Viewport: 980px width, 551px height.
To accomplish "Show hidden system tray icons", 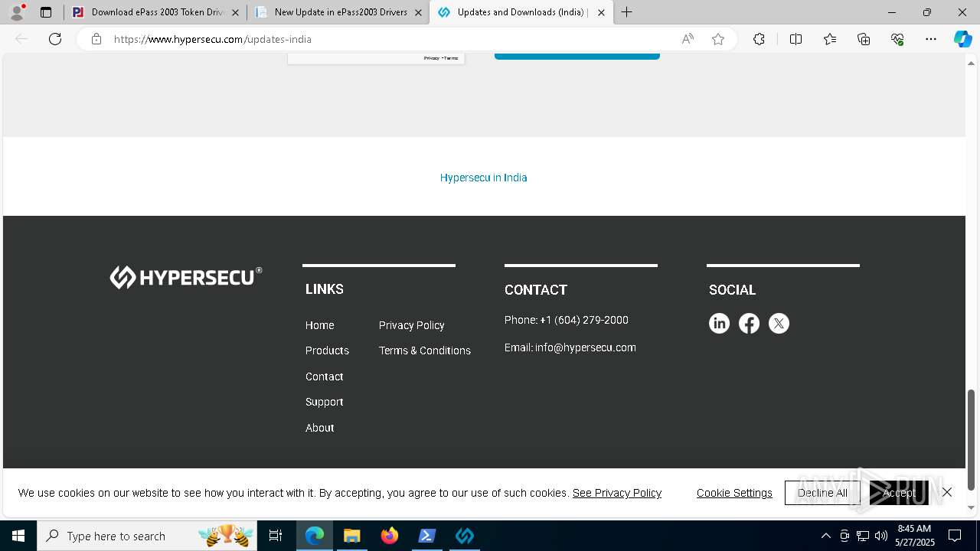I will [825, 536].
